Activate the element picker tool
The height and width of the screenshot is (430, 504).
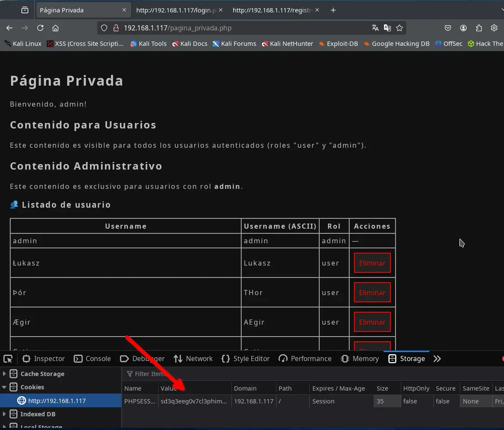click(x=8, y=359)
